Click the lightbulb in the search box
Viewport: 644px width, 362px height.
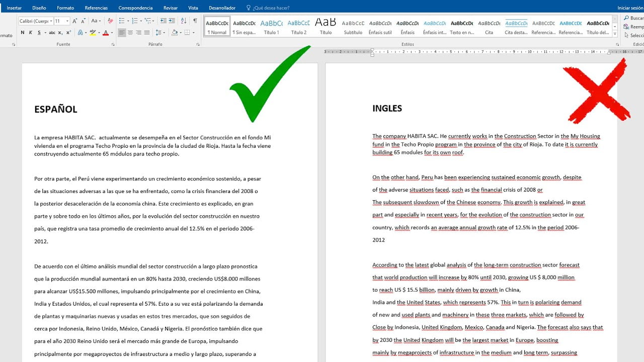[x=249, y=8]
